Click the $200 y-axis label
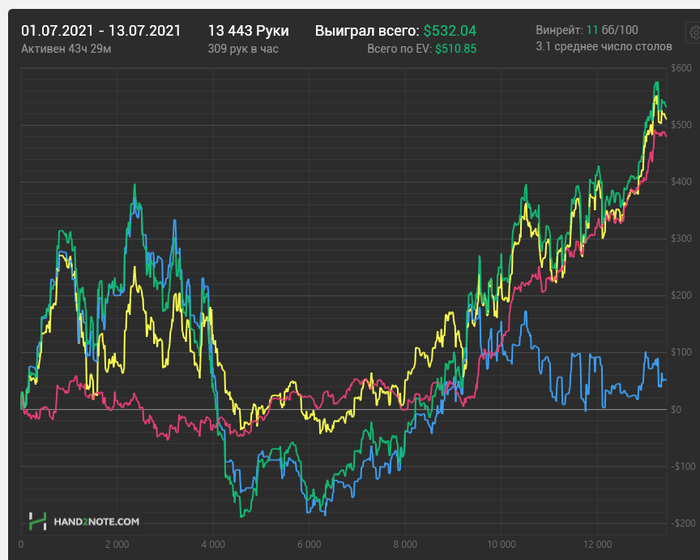The width and height of the screenshot is (700, 560). click(x=681, y=295)
